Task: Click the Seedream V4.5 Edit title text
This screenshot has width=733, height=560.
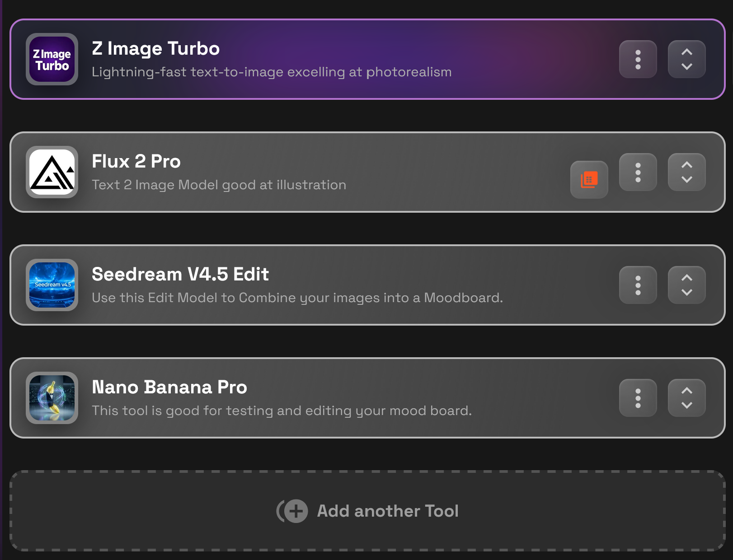Action: 180,274
